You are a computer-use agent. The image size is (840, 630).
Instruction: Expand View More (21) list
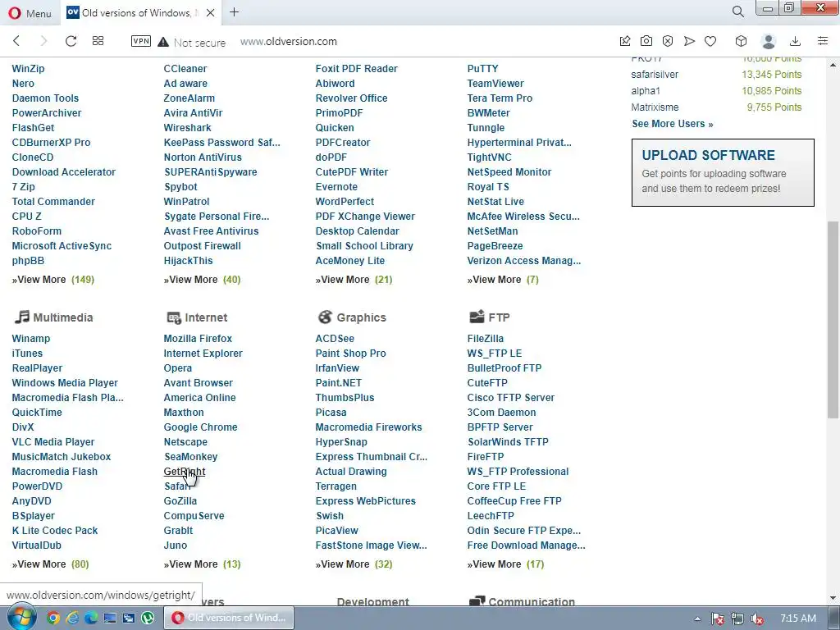[354, 280]
